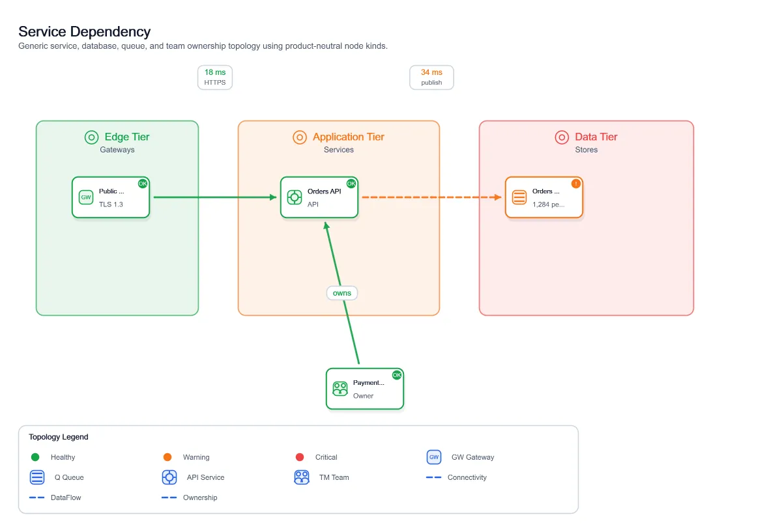This screenshot has width=782, height=532.
Task: Click the Service Dependency title
Action: coord(85,31)
